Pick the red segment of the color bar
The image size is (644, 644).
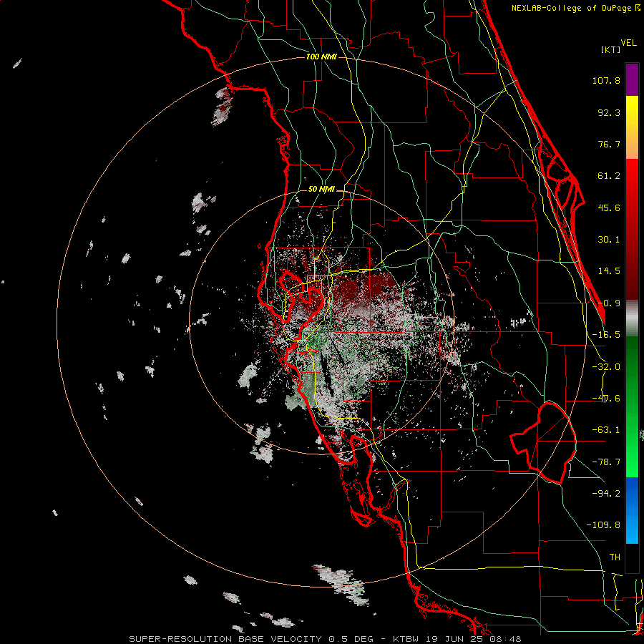632,229
